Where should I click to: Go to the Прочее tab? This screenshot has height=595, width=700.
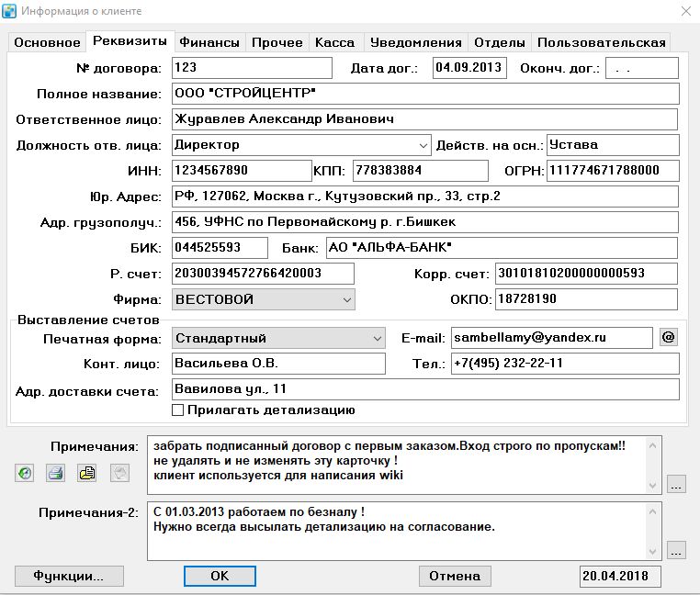(x=277, y=42)
